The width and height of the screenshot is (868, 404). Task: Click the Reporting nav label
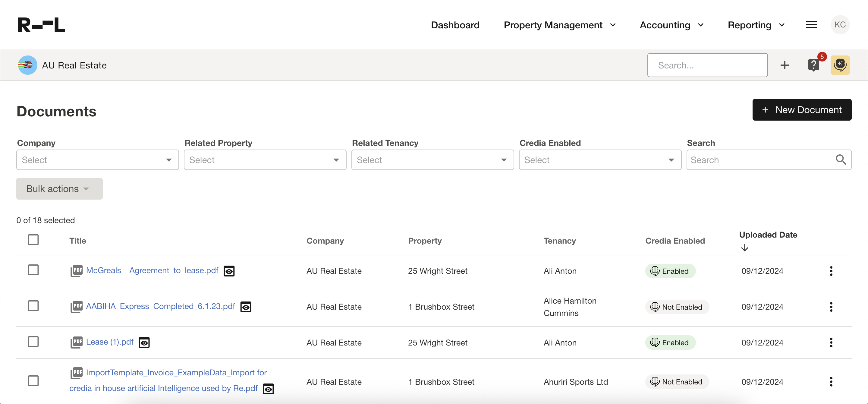coord(749,25)
